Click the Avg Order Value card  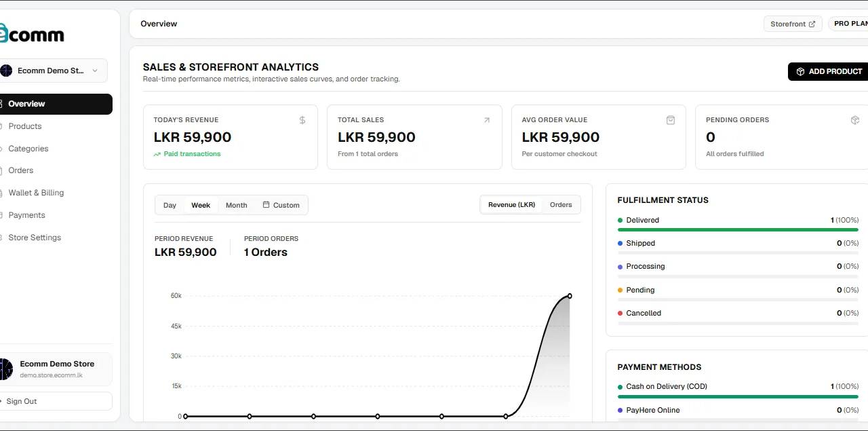pos(599,137)
